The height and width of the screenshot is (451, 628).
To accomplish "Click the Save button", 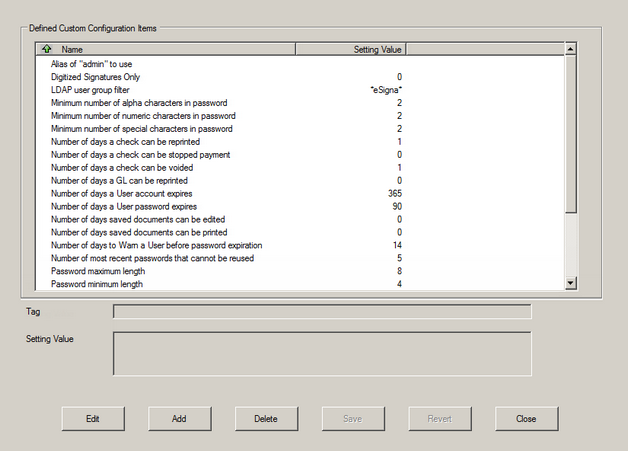I will pyautogui.click(x=353, y=419).
